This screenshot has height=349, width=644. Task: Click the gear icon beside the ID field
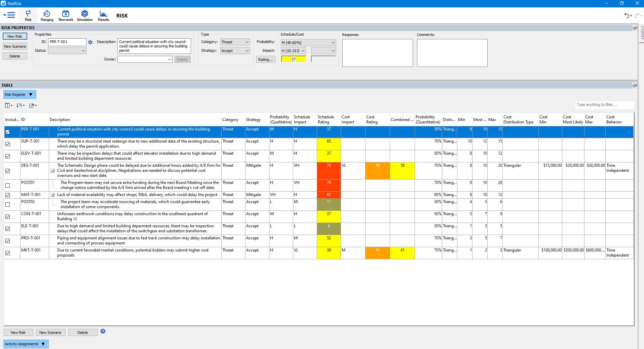pyautogui.click(x=90, y=42)
